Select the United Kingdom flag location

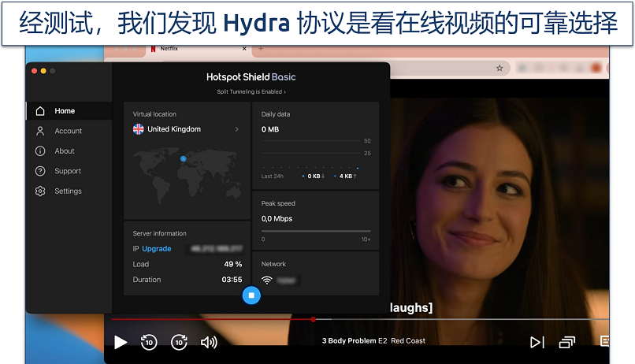point(138,129)
